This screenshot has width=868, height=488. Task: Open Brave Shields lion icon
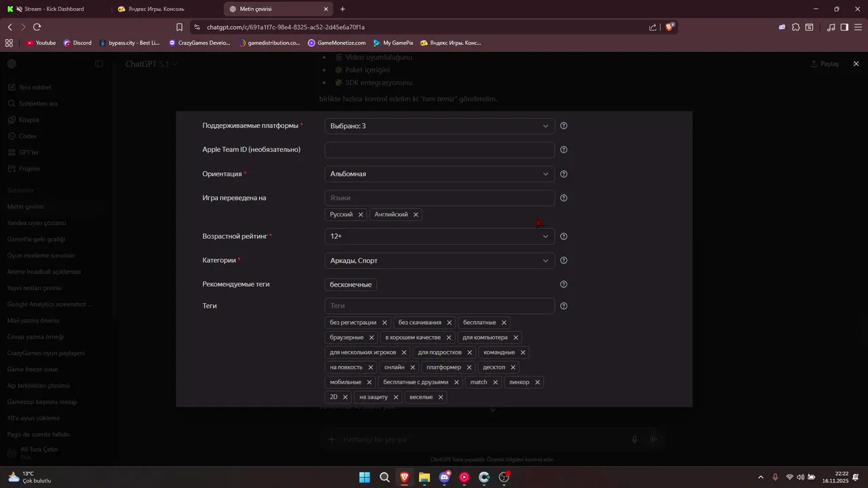(669, 27)
